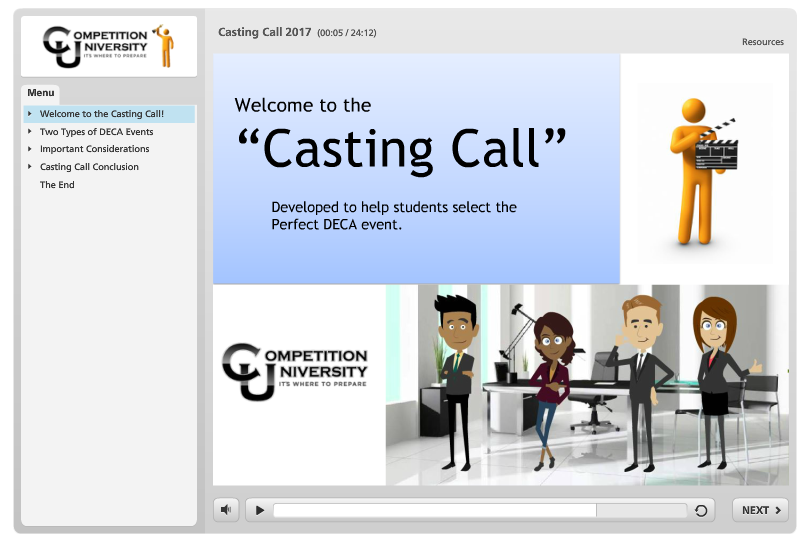Expand arrow beside 'Important Considerations'
805x541 pixels.
point(30,149)
